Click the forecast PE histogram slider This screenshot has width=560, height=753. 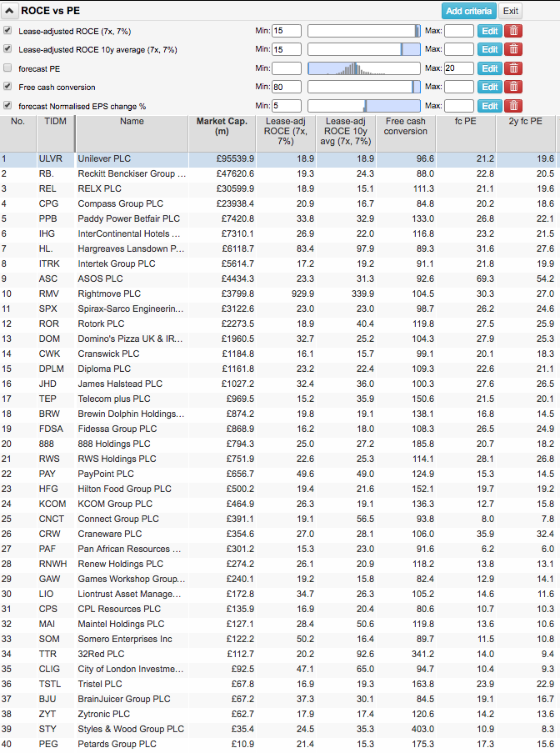[x=364, y=68]
